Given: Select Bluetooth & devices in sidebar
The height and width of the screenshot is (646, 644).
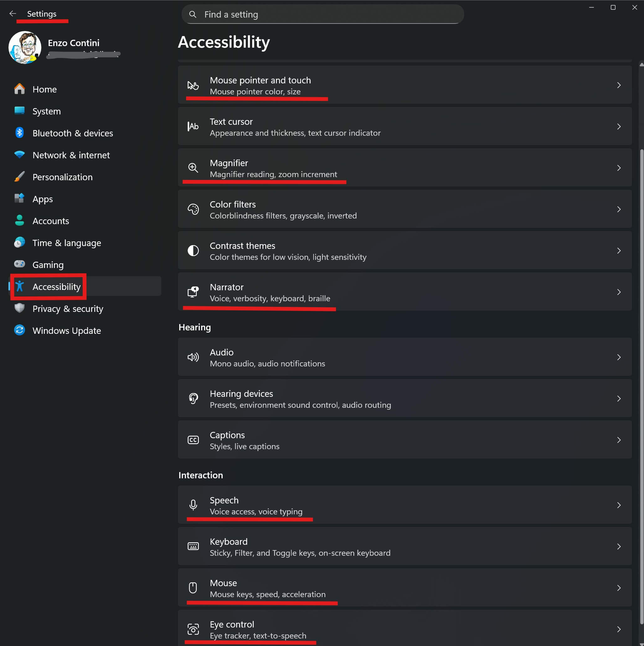Looking at the screenshot, I should 73,134.
